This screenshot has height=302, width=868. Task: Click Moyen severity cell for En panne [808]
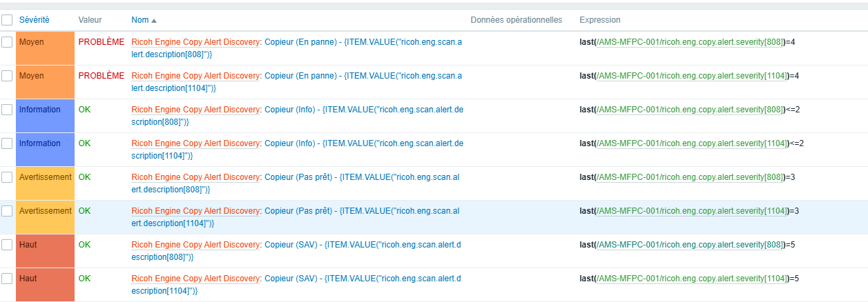point(45,48)
